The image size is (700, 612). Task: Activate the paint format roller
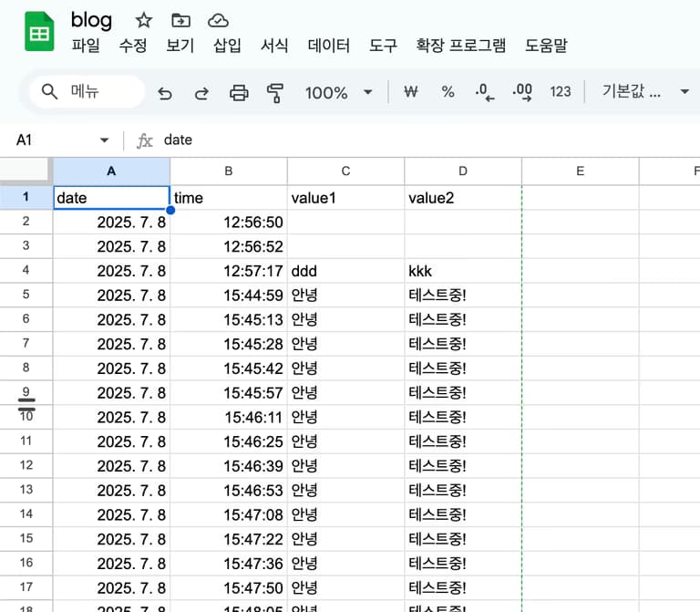(x=274, y=92)
